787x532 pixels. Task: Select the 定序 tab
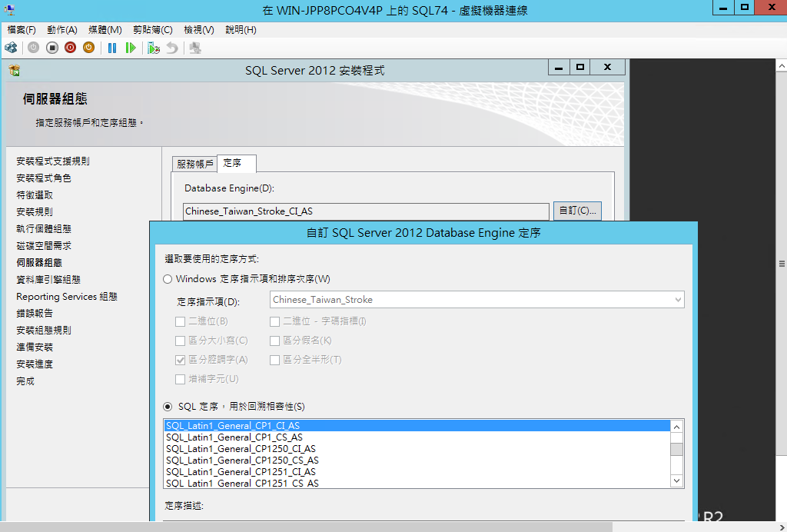click(237, 163)
